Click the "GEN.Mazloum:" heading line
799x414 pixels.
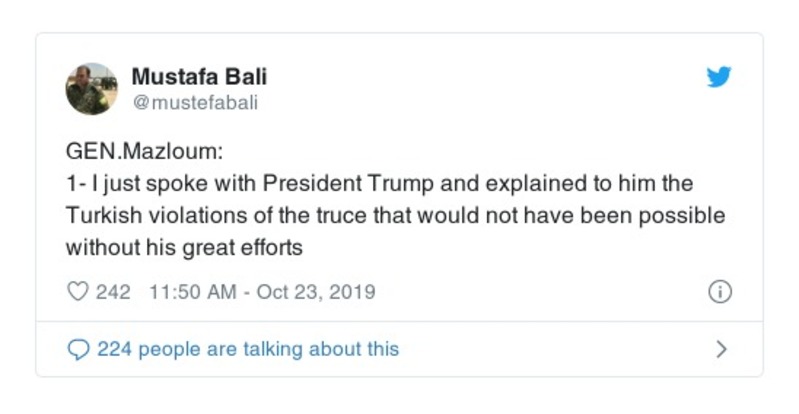click(x=137, y=158)
